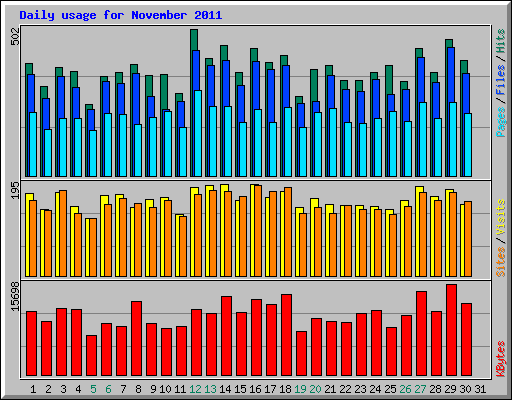
Task: Click the green Hits bar top for day 12
Action: click(x=194, y=39)
